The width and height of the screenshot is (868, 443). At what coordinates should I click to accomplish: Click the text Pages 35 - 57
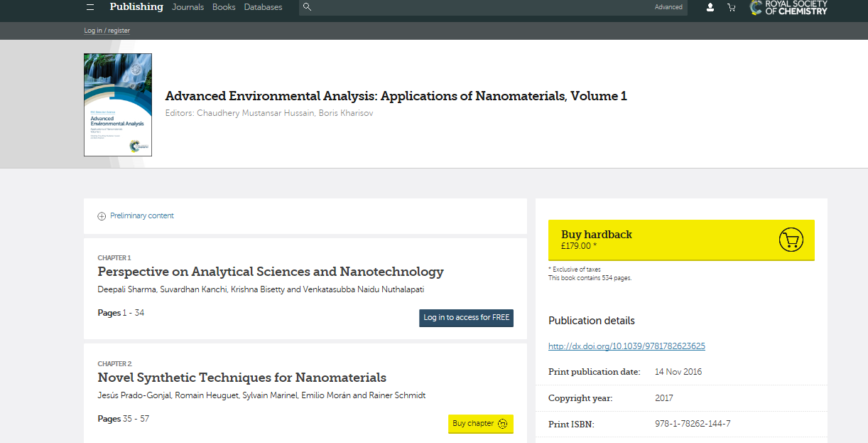(x=124, y=419)
